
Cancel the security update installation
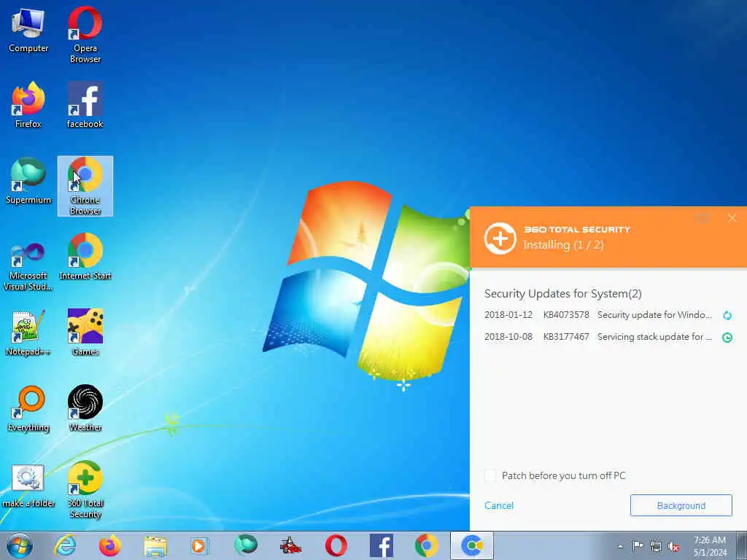(499, 505)
